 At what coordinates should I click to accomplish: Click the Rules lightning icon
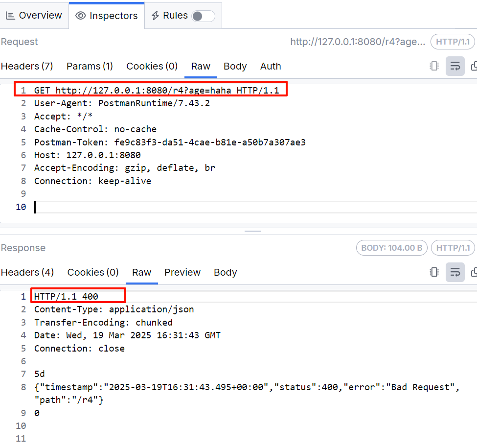point(155,16)
